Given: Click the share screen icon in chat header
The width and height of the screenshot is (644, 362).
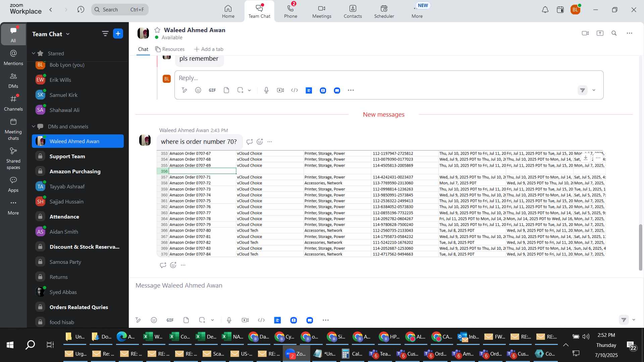Looking at the screenshot, I should click(x=600, y=33).
